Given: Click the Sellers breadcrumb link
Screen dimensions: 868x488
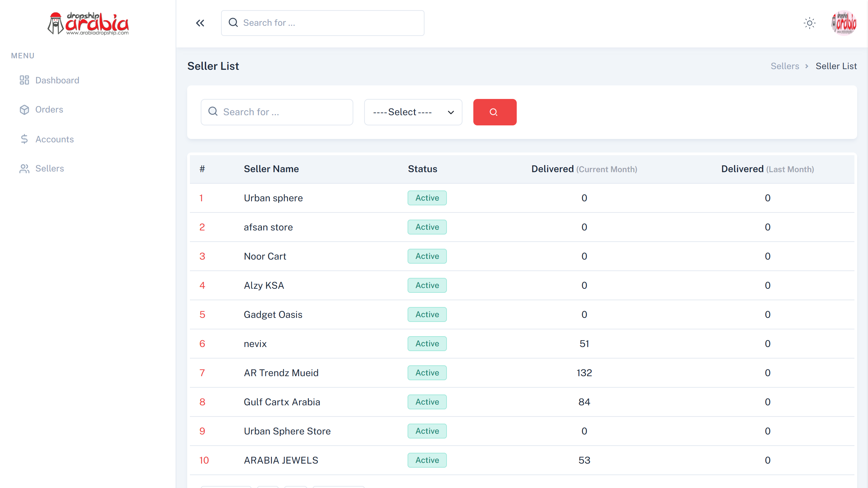Looking at the screenshot, I should (785, 66).
